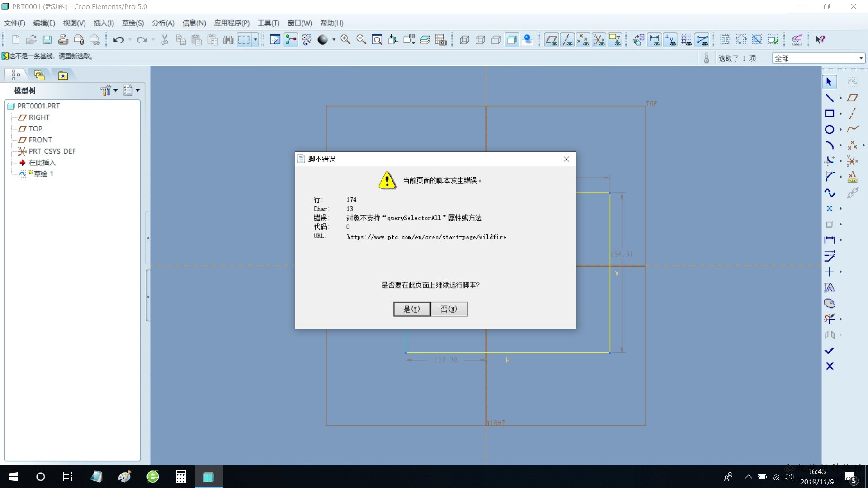Toggle datum planes display
This screenshot has width=868, height=488.
[x=551, y=40]
